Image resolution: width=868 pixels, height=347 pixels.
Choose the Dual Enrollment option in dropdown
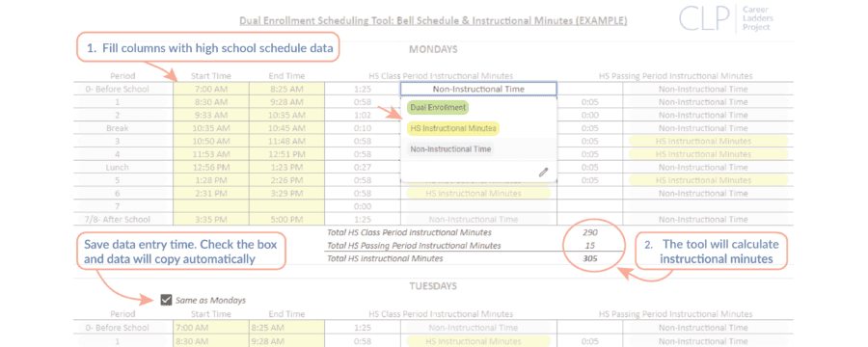click(438, 107)
